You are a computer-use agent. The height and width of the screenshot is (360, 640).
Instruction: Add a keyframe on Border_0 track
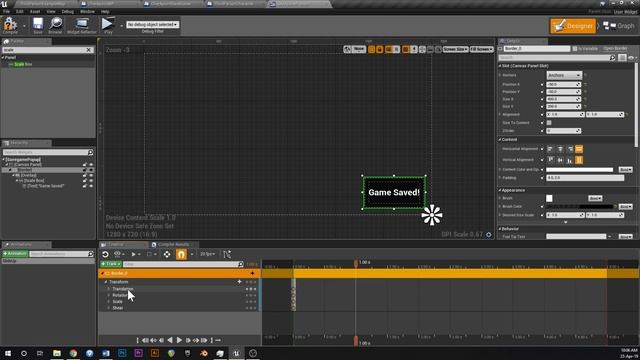[x=252, y=273]
